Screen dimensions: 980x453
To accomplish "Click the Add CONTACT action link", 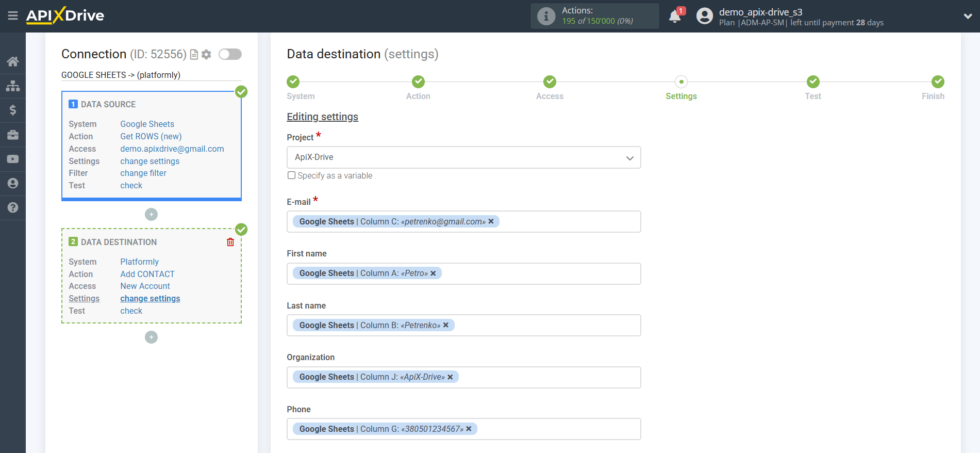I will coord(147,274).
